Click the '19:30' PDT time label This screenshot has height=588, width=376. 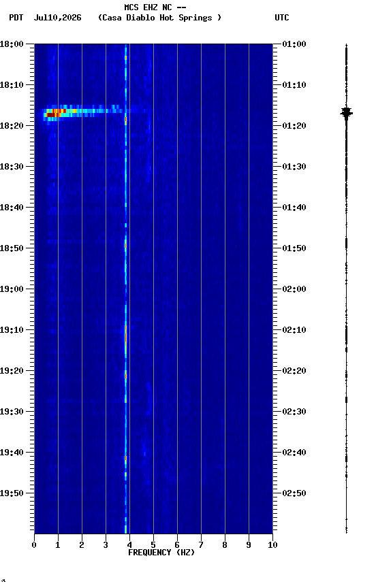12,412
